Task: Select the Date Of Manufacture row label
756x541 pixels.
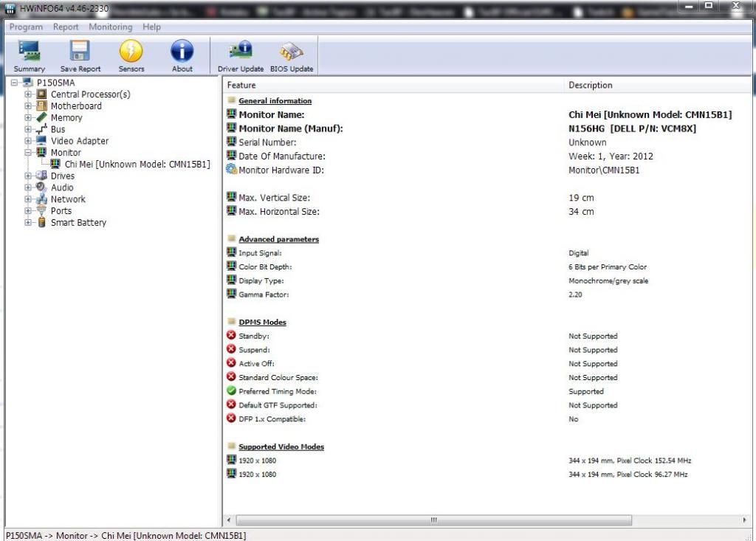Action: tap(282, 156)
